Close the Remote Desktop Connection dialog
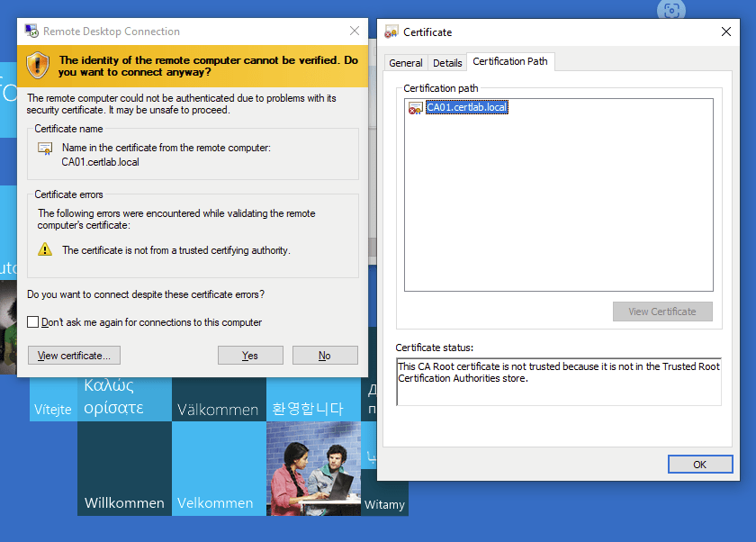 (x=355, y=32)
